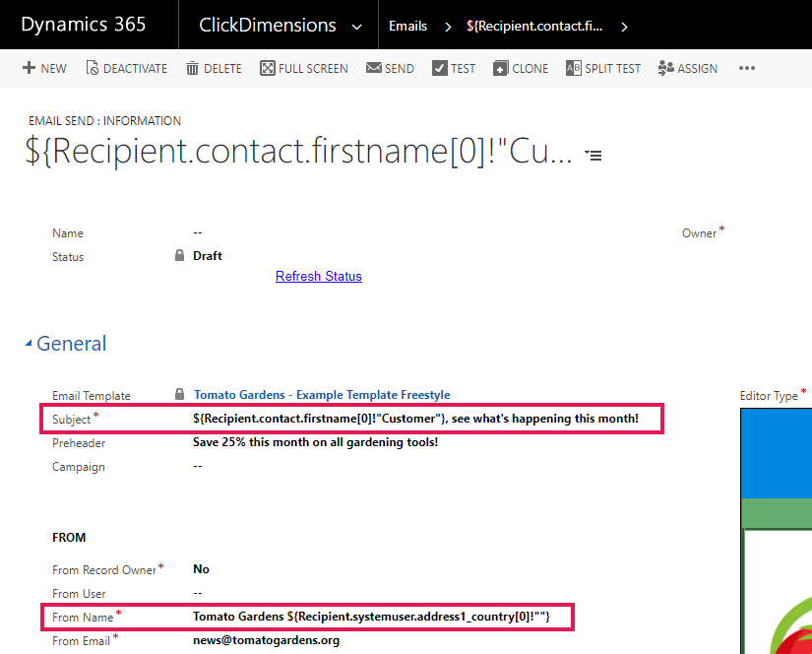
Task: Click the DEACTIVATE command label
Action: 135,68
